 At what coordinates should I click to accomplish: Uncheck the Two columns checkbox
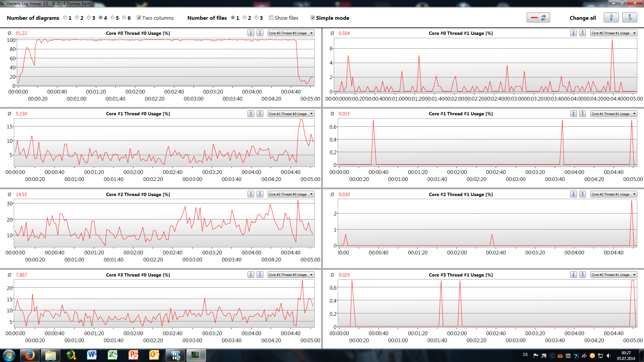pyautogui.click(x=139, y=18)
